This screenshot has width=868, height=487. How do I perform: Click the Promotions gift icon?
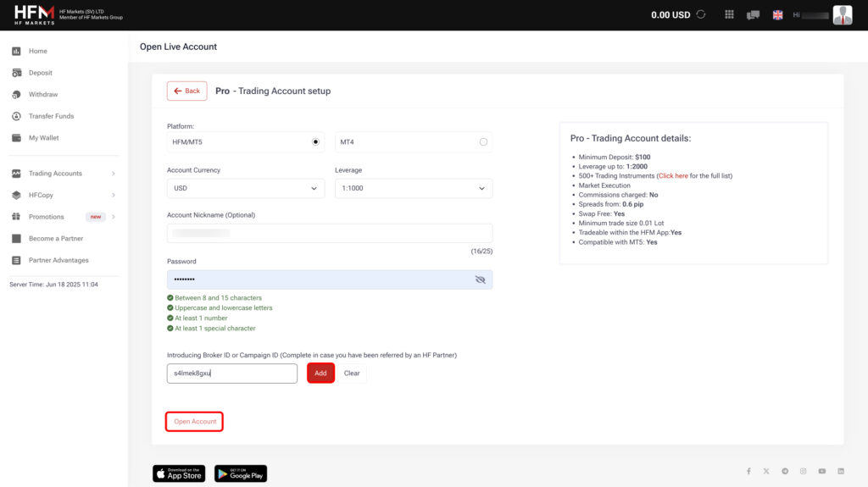tap(17, 216)
